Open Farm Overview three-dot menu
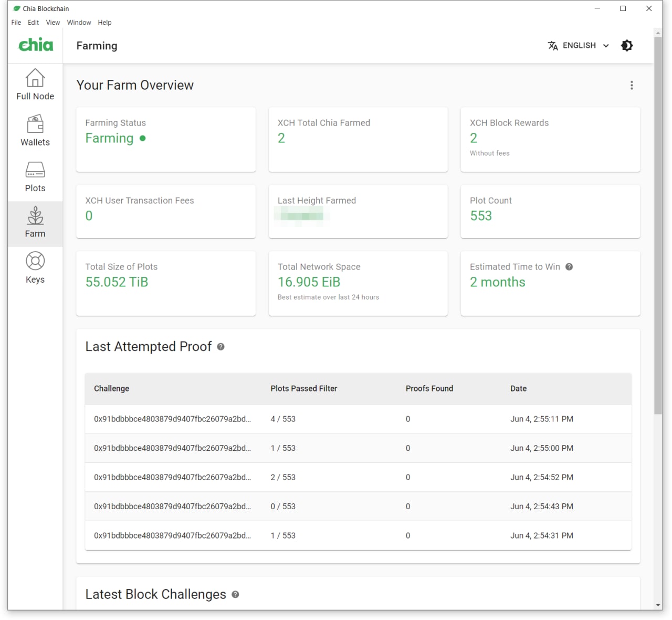672x620 pixels. pyautogui.click(x=632, y=85)
